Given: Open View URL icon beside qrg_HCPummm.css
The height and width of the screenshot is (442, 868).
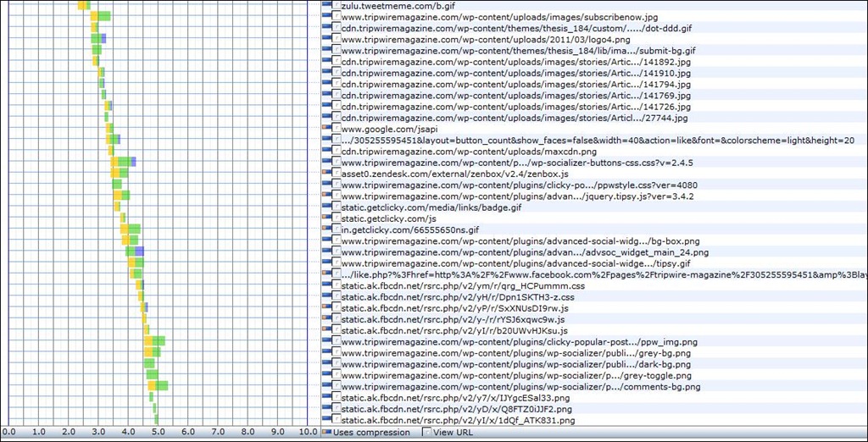Looking at the screenshot, I should coord(336,285).
